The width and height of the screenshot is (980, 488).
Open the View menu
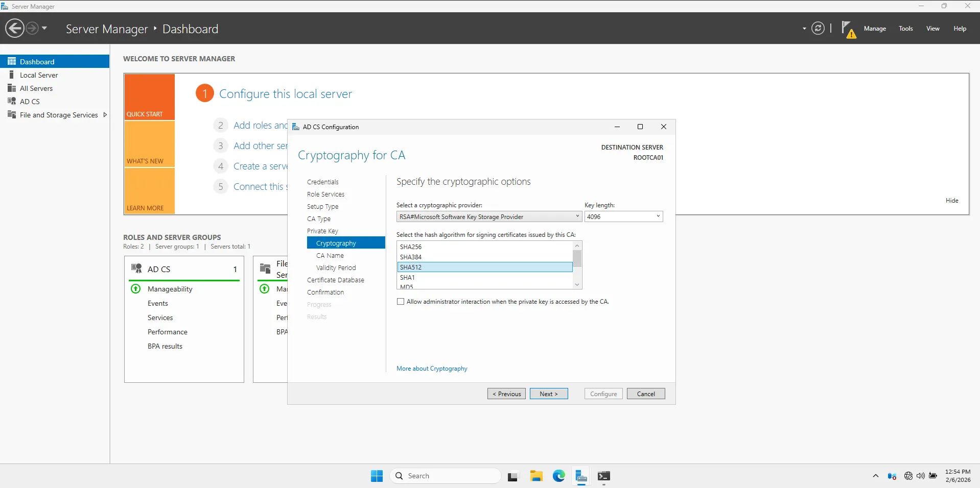[x=933, y=29]
